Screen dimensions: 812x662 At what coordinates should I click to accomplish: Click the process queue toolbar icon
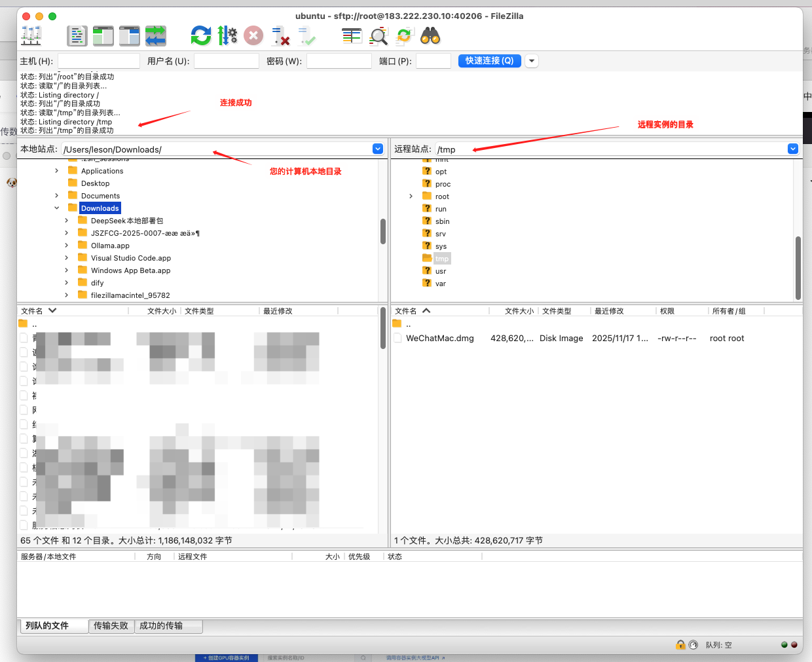click(x=227, y=36)
